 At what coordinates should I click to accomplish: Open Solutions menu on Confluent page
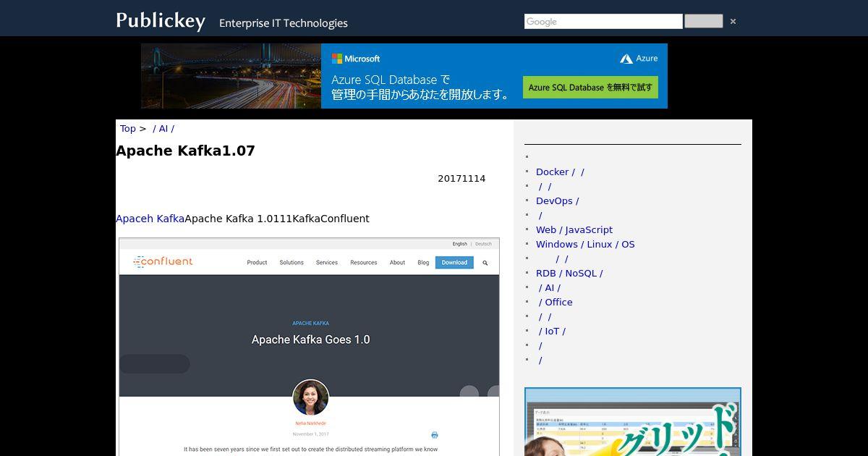pyautogui.click(x=292, y=263)
